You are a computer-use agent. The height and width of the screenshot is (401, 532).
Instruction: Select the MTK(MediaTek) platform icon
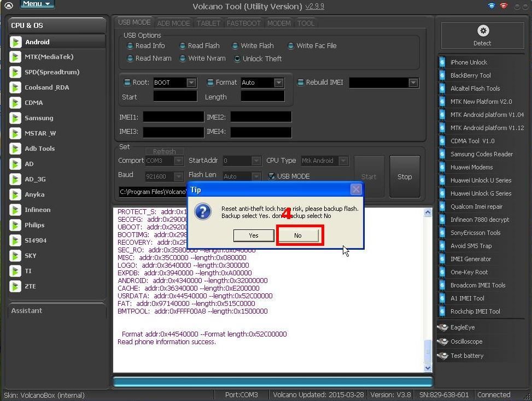pos(16,57)
